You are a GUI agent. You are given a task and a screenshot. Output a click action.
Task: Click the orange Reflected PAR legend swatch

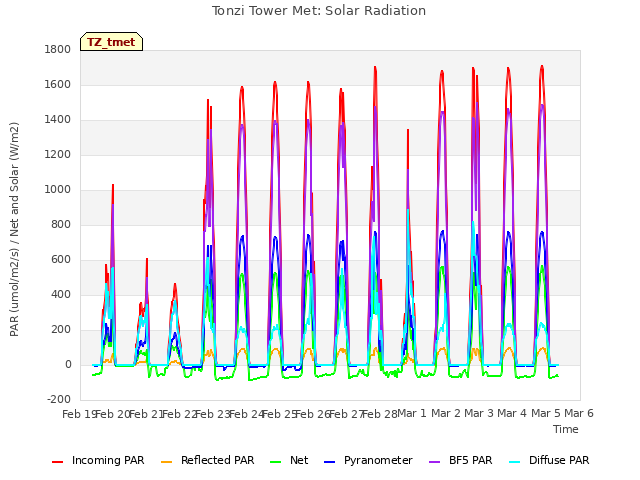(x=167, y=462)
